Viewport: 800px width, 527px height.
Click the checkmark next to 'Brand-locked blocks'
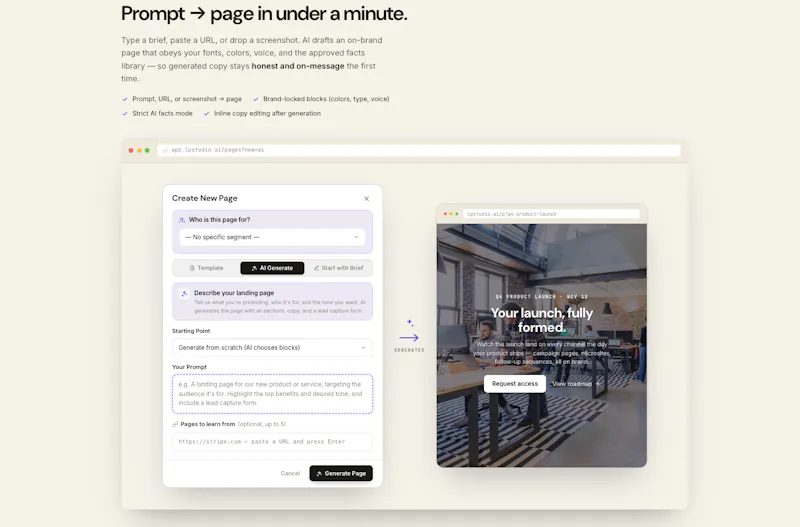(256, 99)
